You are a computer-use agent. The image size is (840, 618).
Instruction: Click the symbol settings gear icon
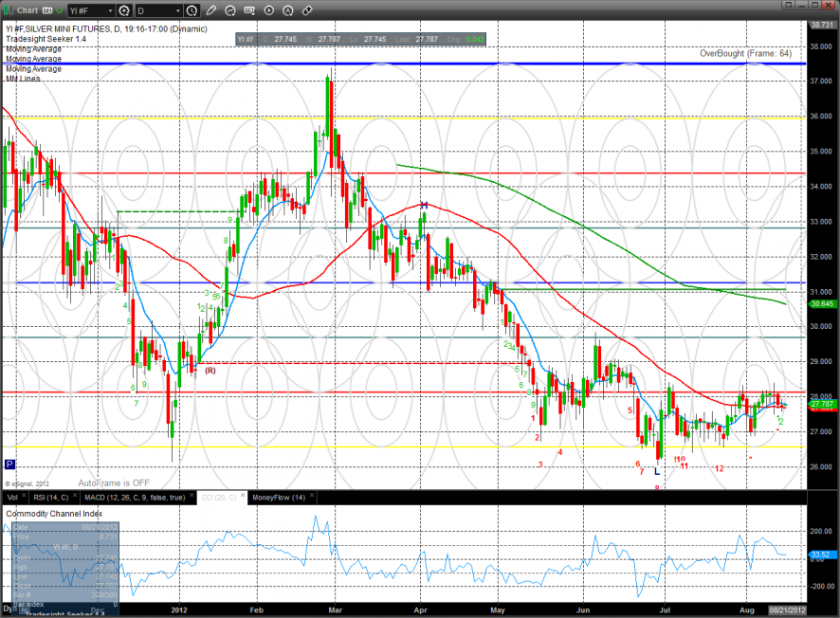125,10
